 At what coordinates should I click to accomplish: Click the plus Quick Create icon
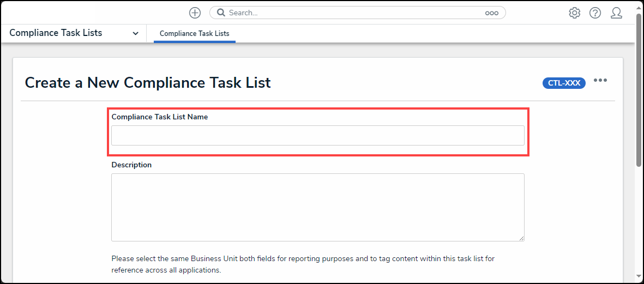pyautogui.click(x=195, y=13)
